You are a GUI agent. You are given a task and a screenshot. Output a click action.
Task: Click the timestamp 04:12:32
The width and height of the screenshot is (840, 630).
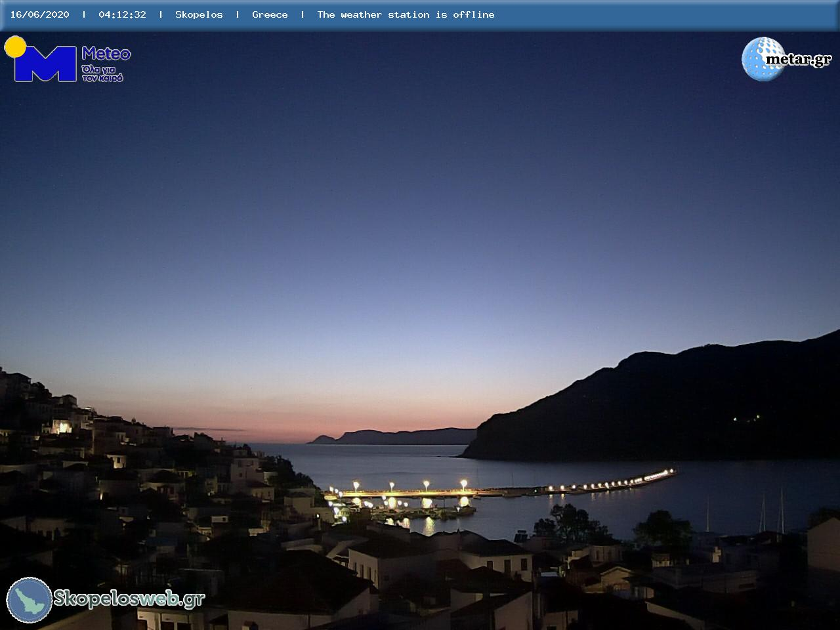point(123,14)
